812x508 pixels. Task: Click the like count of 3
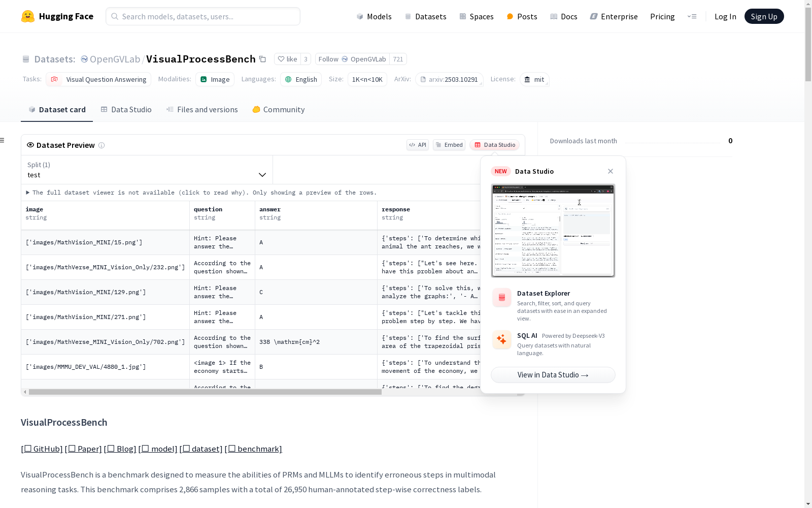point(306,59)
